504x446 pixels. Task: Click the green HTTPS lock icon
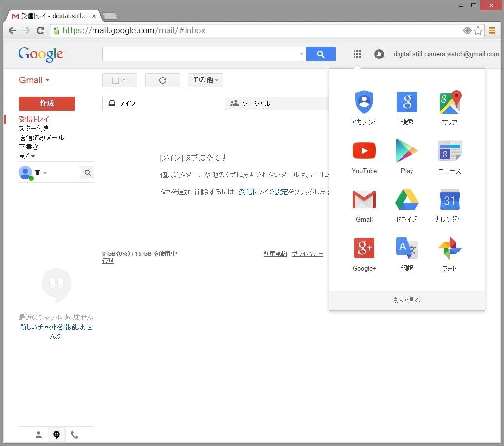tap(56, 31)
